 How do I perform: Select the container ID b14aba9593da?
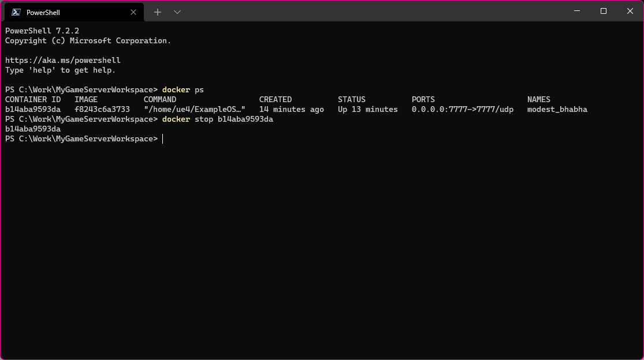(33, 109)
